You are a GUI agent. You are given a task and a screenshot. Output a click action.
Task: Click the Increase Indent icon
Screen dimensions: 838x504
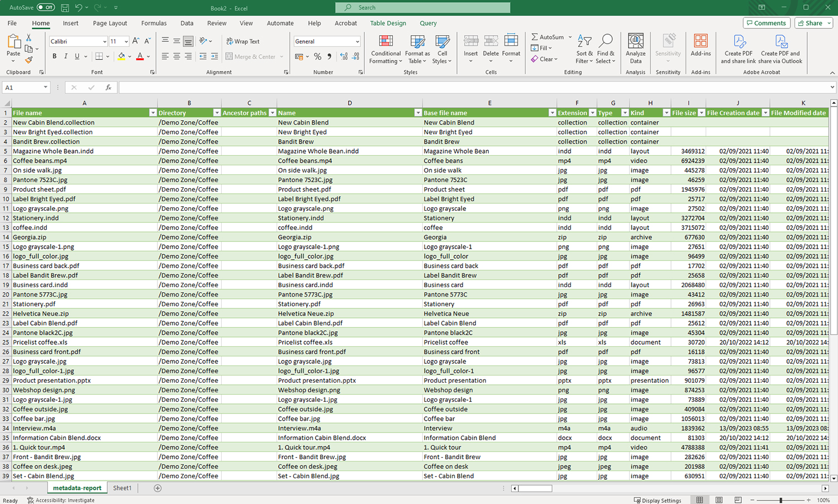pos(214,56)
